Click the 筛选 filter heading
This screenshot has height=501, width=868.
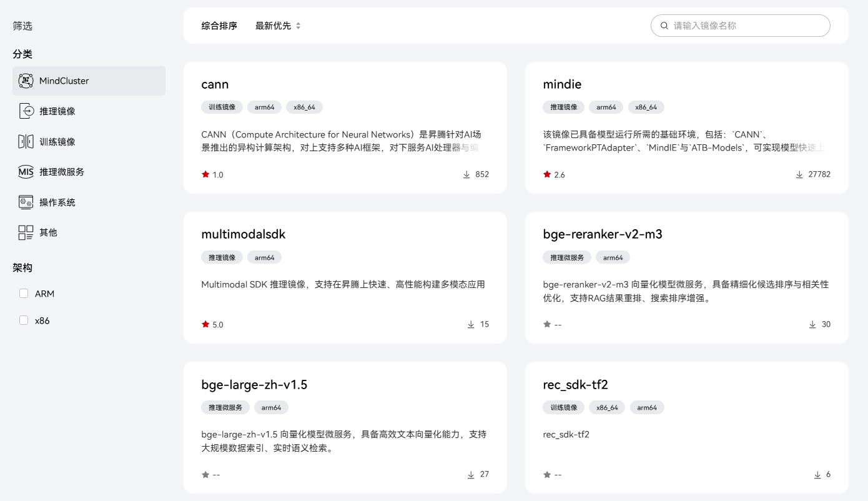[22, 26]
